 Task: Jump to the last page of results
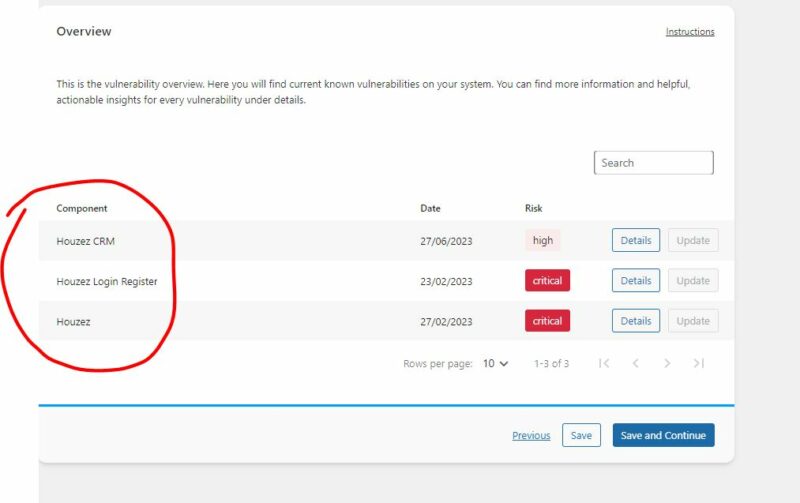699,363
